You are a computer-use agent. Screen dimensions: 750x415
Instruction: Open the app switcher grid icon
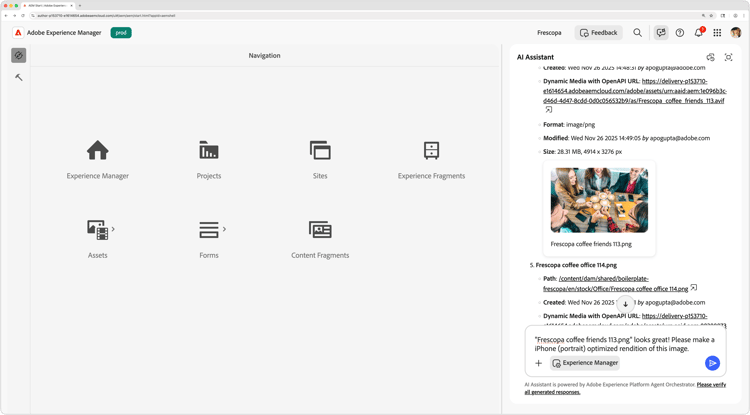[717, 33]
